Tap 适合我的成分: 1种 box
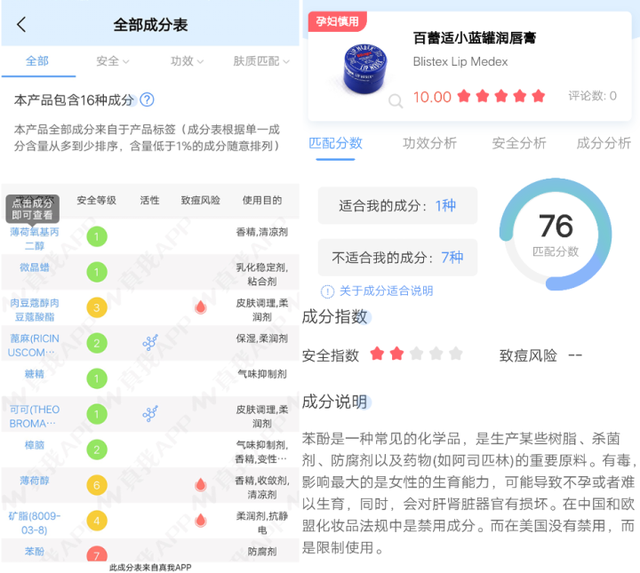The image size is (640, 573). [x=398, y=206]
